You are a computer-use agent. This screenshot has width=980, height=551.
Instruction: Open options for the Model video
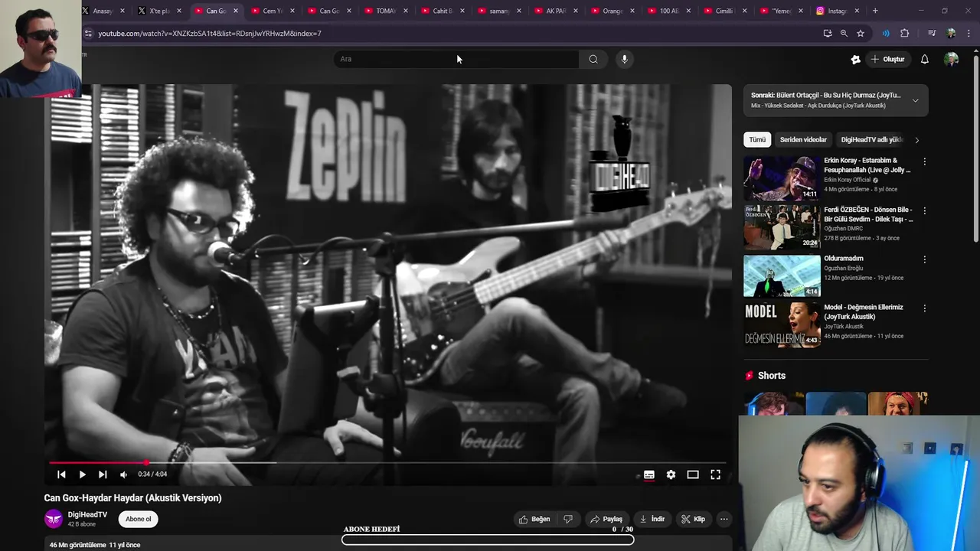coord(924,308)
